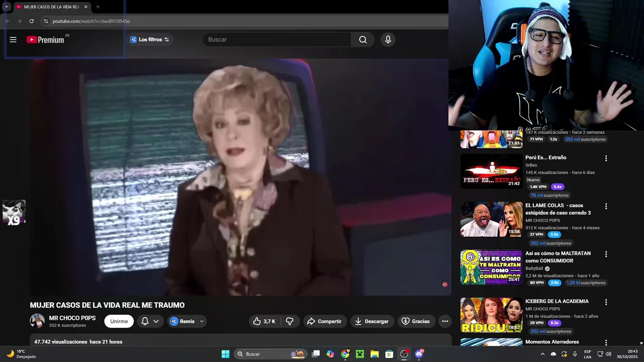Open more actions ellipsis under video
Screen dimensions: 644x362
click(x=445, y=321)
